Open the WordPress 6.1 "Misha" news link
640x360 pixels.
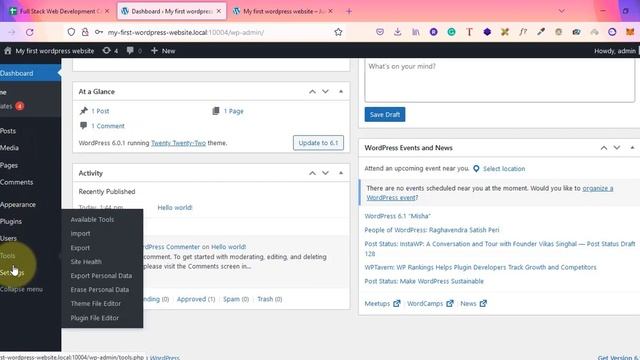(398, 216)
